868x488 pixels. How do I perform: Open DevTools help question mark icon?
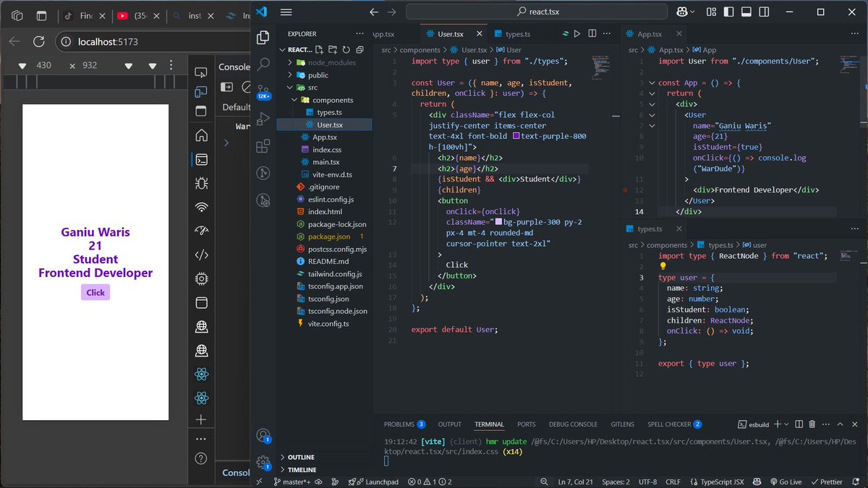click(201, 458)
